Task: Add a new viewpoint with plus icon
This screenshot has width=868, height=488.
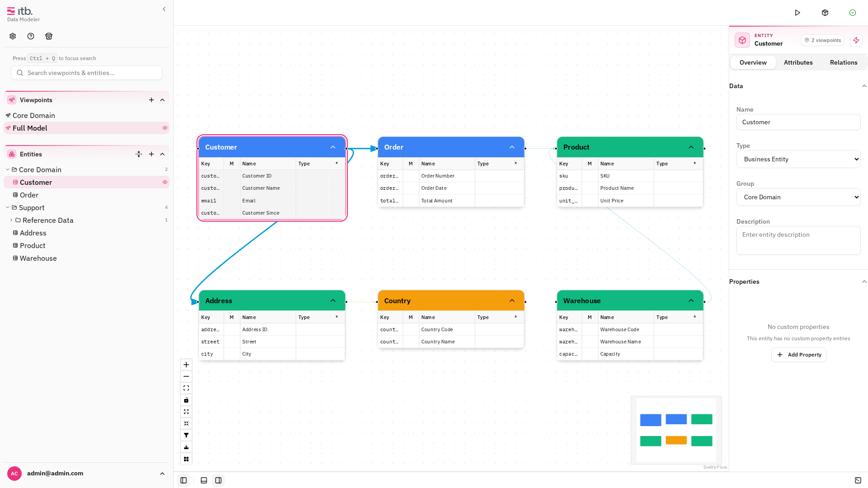Action: (151, 100)
